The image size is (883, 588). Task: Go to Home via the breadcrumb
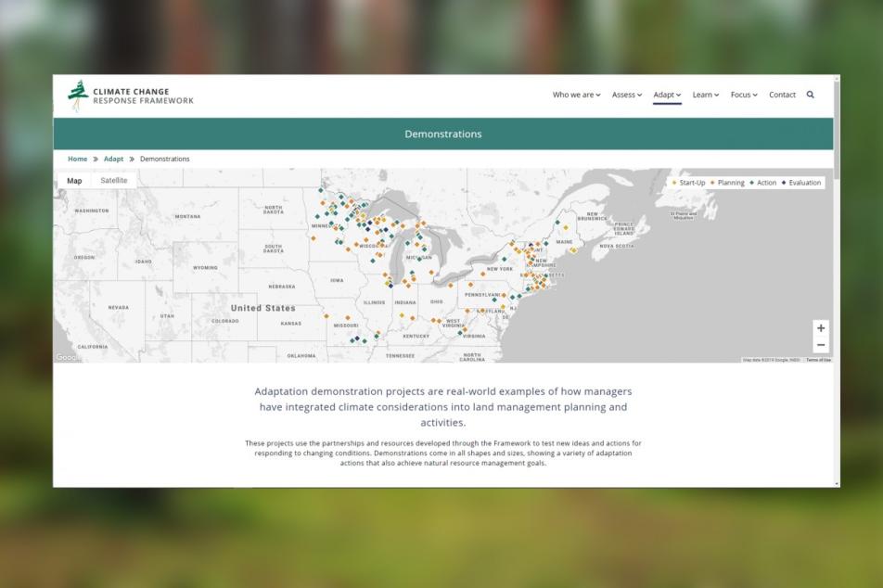tap(78, 159)
